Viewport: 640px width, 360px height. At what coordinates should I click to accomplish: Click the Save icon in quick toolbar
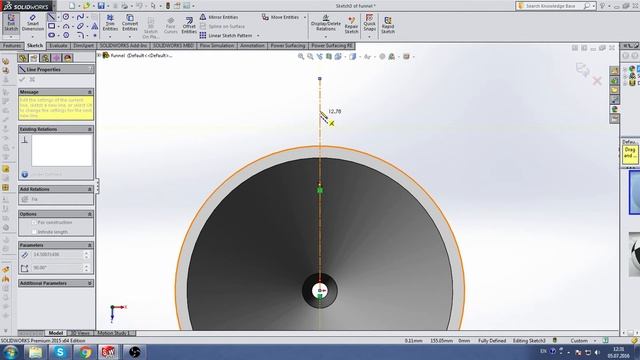[x=101, y=6]
